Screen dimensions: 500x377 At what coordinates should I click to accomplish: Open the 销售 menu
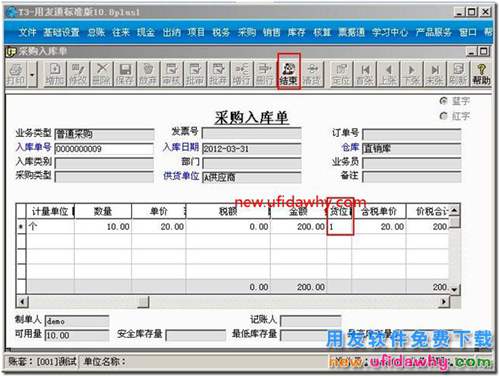pyautogui.click(x=271, y=32)
